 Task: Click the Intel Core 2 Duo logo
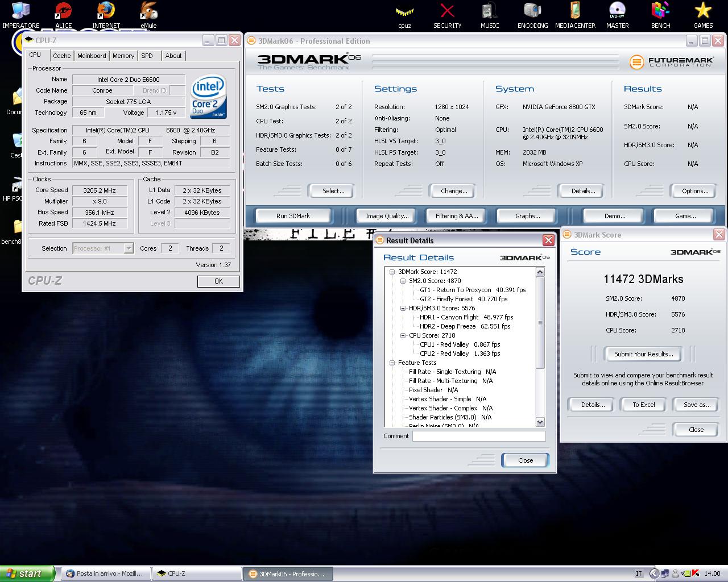pyautogui.click(x=209, y=96)
